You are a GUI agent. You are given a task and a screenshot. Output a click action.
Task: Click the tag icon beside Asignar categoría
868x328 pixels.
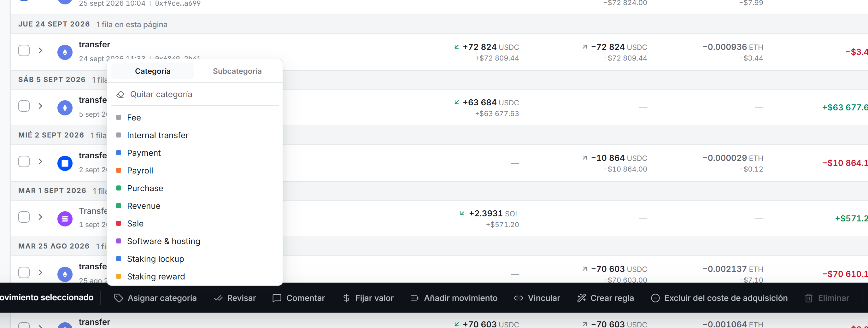[118, 298]
